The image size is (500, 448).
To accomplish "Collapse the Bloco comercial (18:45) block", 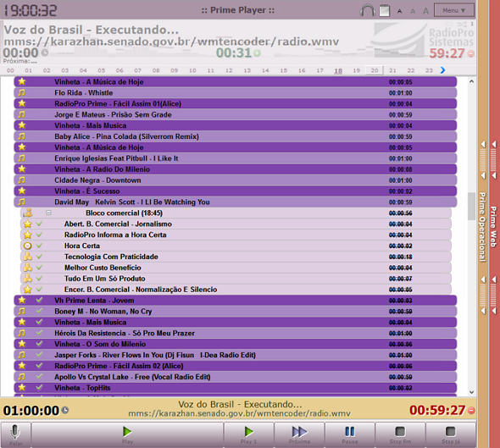I will click(48, 213).
